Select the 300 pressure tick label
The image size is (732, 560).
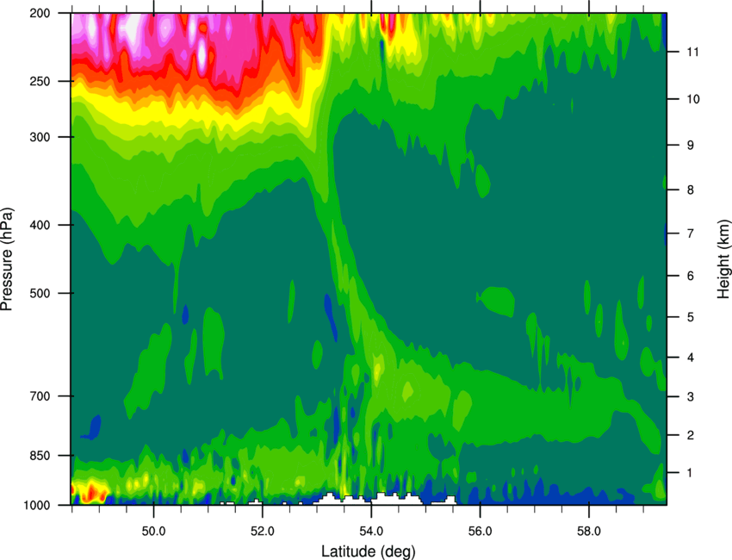(x=40, y=137)
